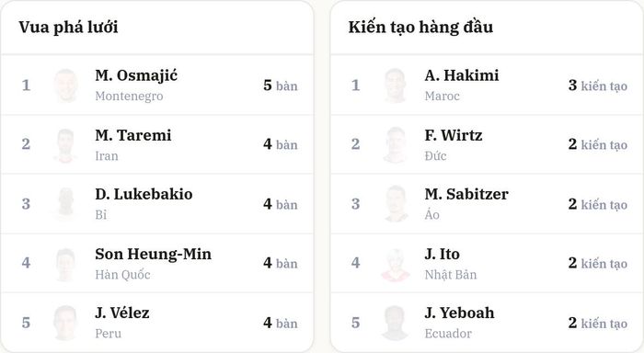The height and width of the screenshot is (353, 644).
Task: Click the M. Taremi name
Action: 133,135
